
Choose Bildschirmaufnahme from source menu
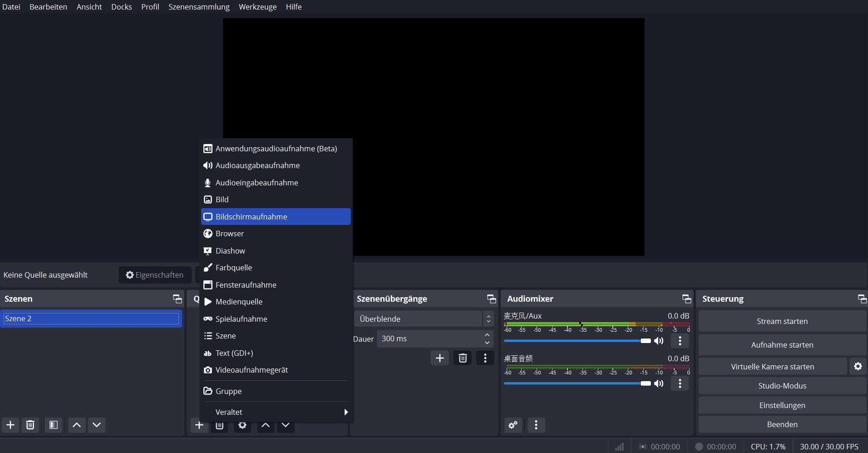click(x=276, y=217)
